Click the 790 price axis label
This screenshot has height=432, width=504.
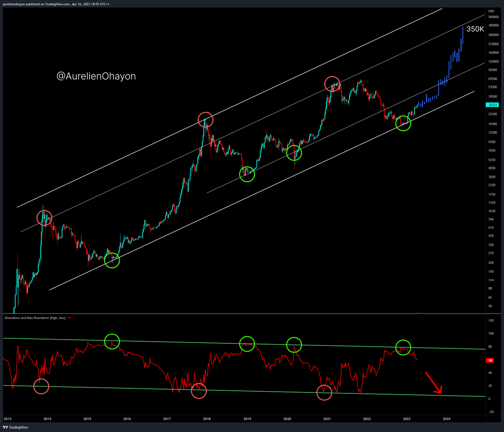click(x=491, y=219)
